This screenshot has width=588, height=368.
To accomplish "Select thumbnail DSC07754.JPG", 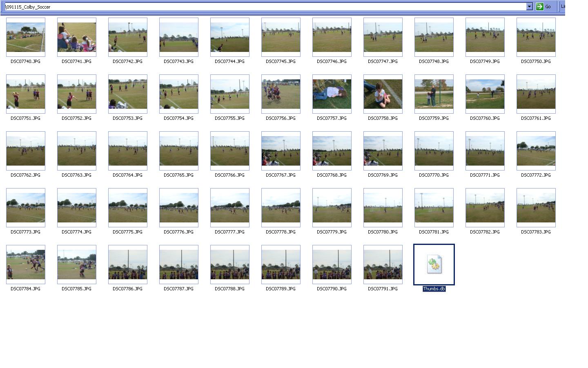I will tap(179, 94).
